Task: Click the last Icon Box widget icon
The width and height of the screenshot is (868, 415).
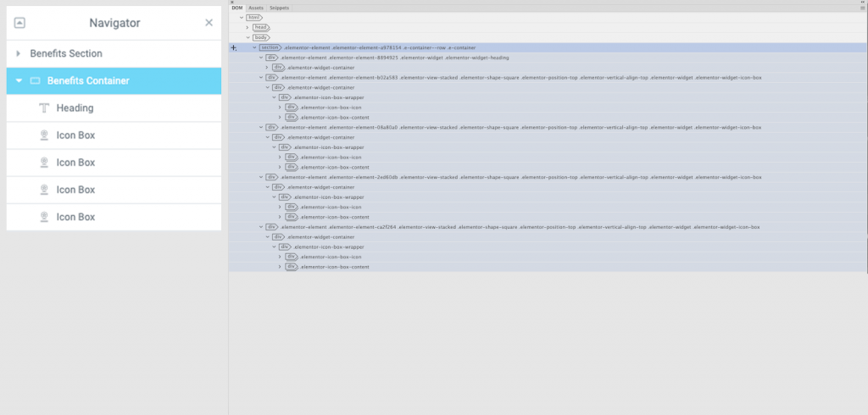Action: pos(44,218)
